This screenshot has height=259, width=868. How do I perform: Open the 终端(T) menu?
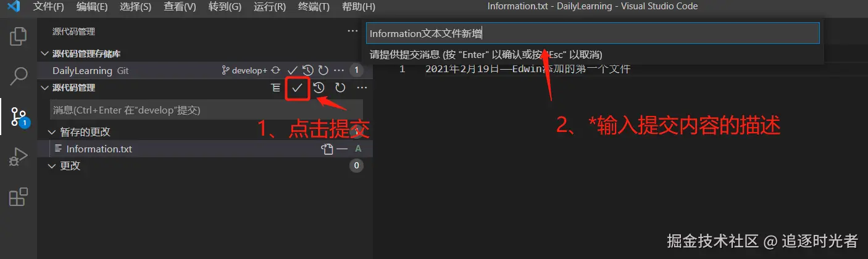(x=314, y=7)
